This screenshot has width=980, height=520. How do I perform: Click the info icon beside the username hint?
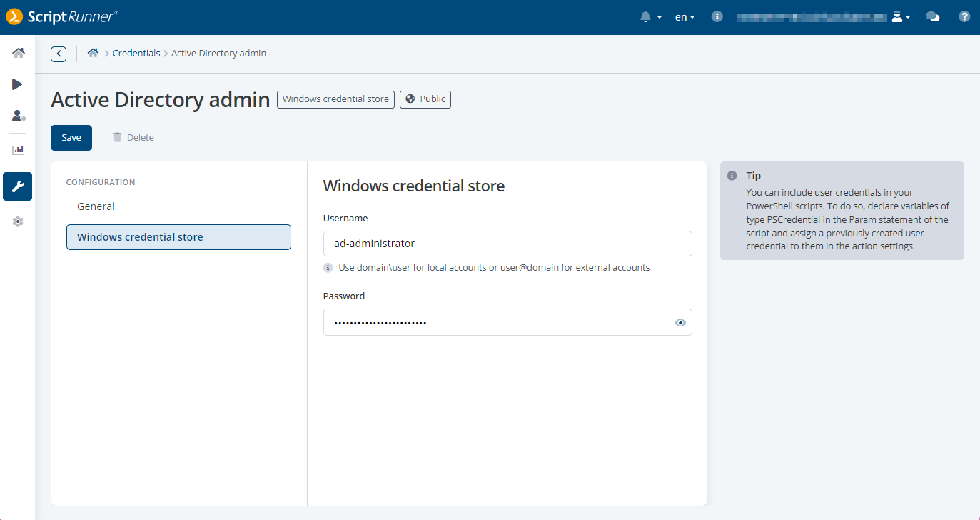[328, 268]
